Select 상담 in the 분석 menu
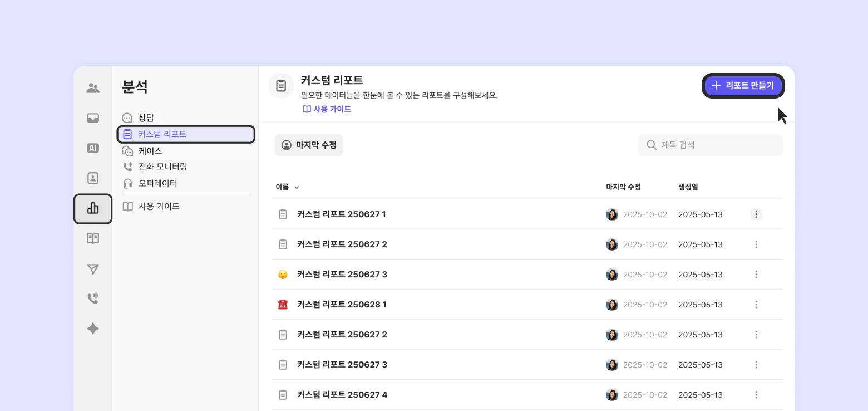The height and width of the screenshot is (411, 868). (x=146, y=118)
